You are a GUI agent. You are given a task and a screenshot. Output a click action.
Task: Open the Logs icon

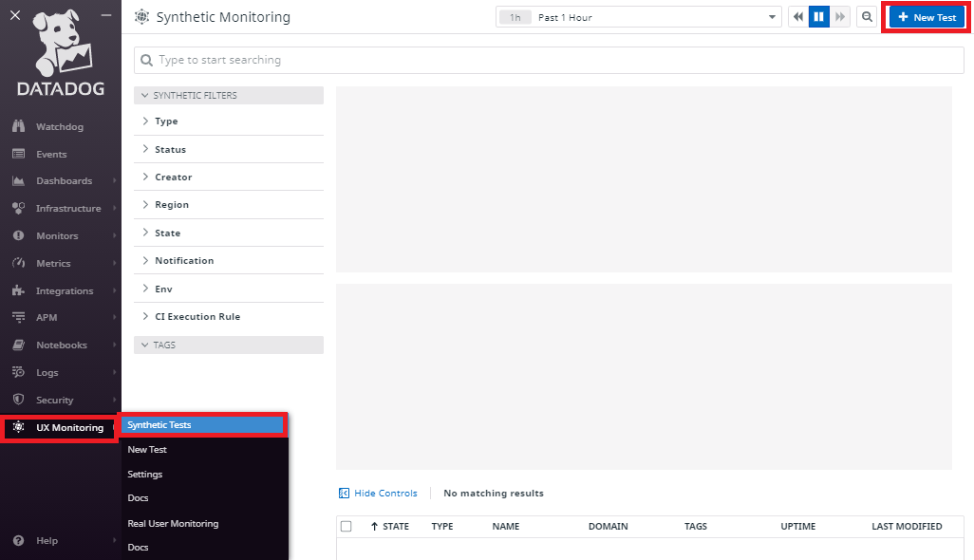[x=19, y=372]
